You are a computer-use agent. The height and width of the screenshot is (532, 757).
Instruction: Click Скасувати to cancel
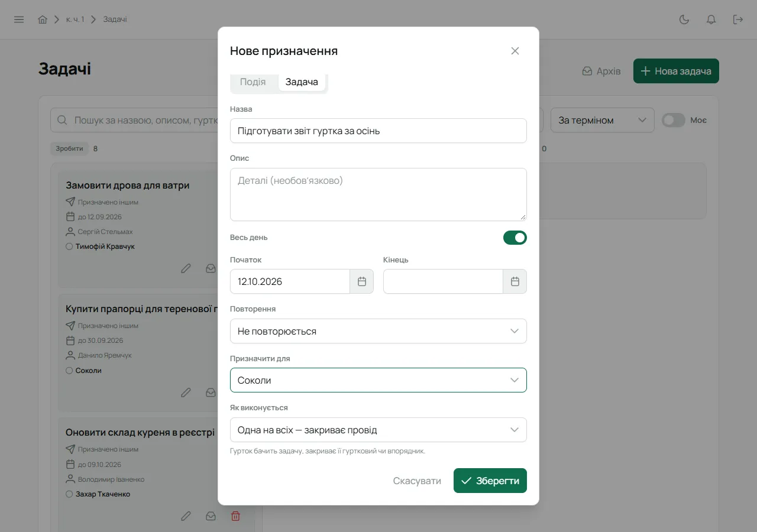pyautogui.click(x=417, y=481)
